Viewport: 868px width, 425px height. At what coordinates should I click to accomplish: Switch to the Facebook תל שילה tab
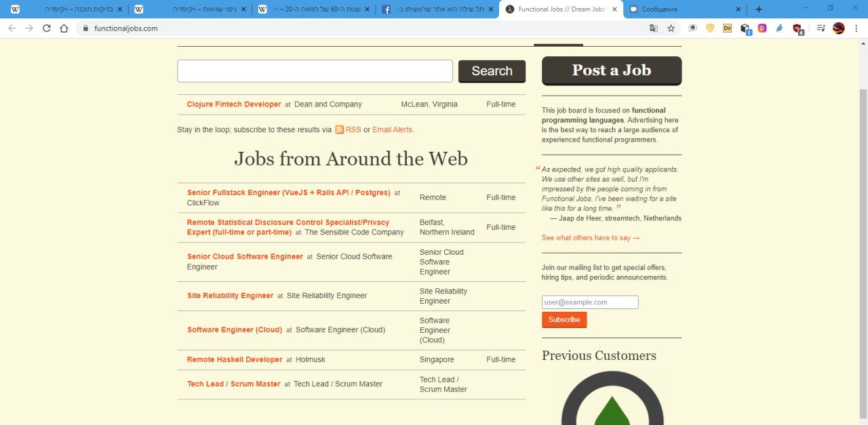point(437,9)
